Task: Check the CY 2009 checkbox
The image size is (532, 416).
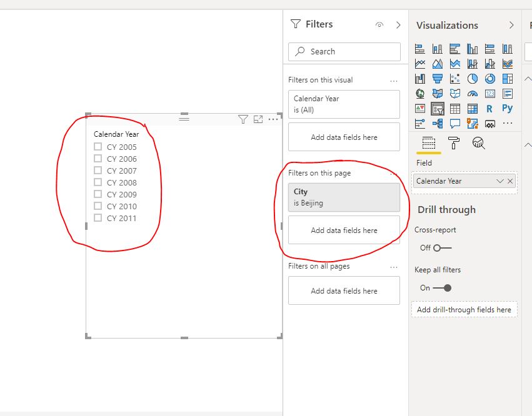Action: click(x=98, y=194)
